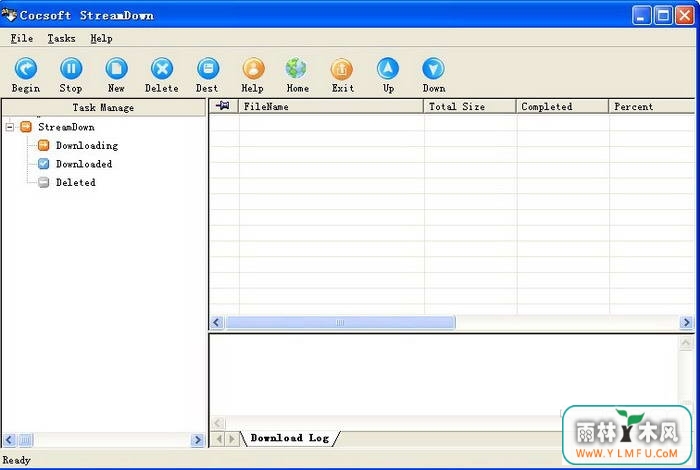Collapse the StreamDown tree node
The image size is (700, 470).
click(9, 127)
